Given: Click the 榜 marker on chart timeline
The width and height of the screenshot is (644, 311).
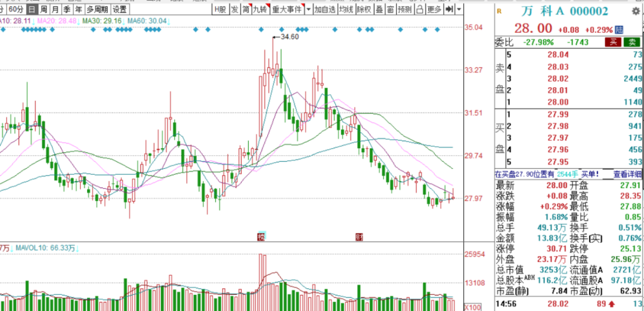Looking at the screenshot, I should click(261, 236).
